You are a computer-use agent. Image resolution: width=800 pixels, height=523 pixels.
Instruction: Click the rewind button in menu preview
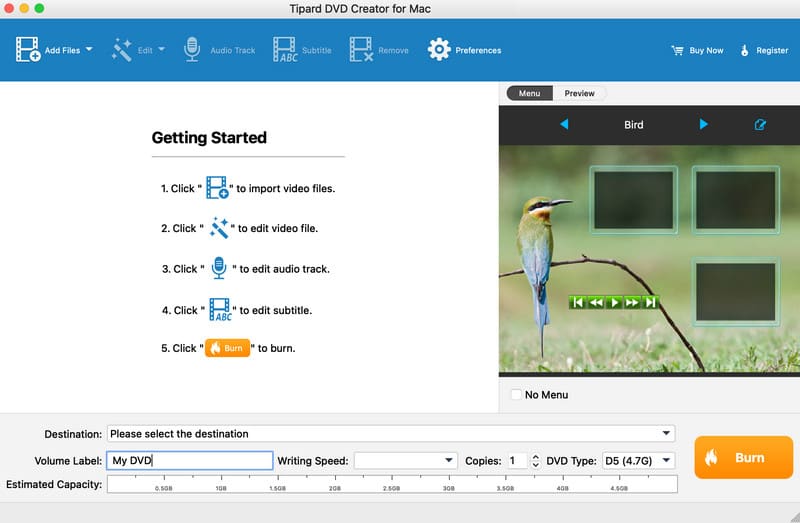coord(596,303)
